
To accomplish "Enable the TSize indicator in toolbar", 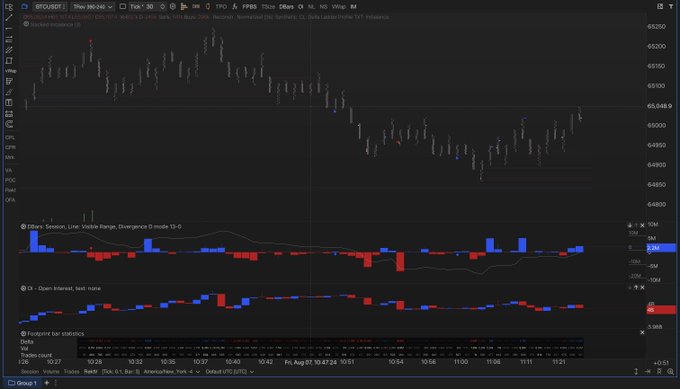I will click(x=268, y=7).
